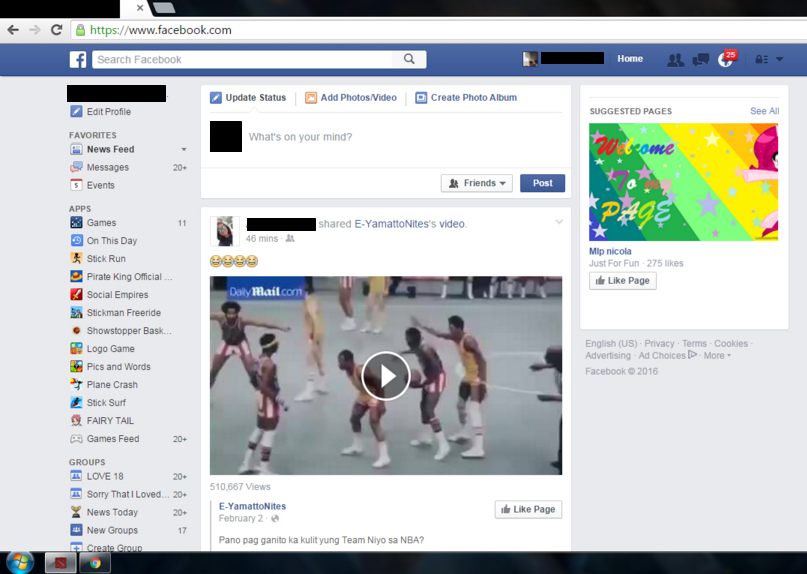807x574 pixels.
Task: Select the Add Photos/Video tab
Action: click(351, 98)
